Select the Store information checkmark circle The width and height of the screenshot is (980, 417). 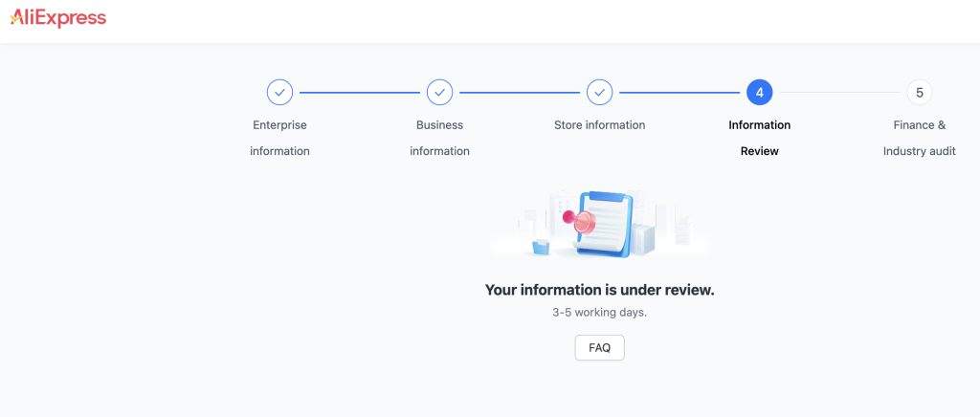point(599,93)
